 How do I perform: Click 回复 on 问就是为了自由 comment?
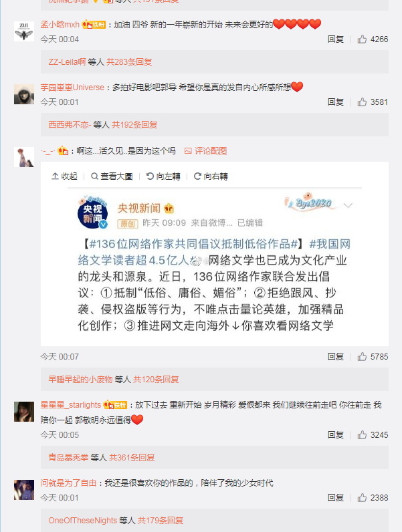(336, 498)
